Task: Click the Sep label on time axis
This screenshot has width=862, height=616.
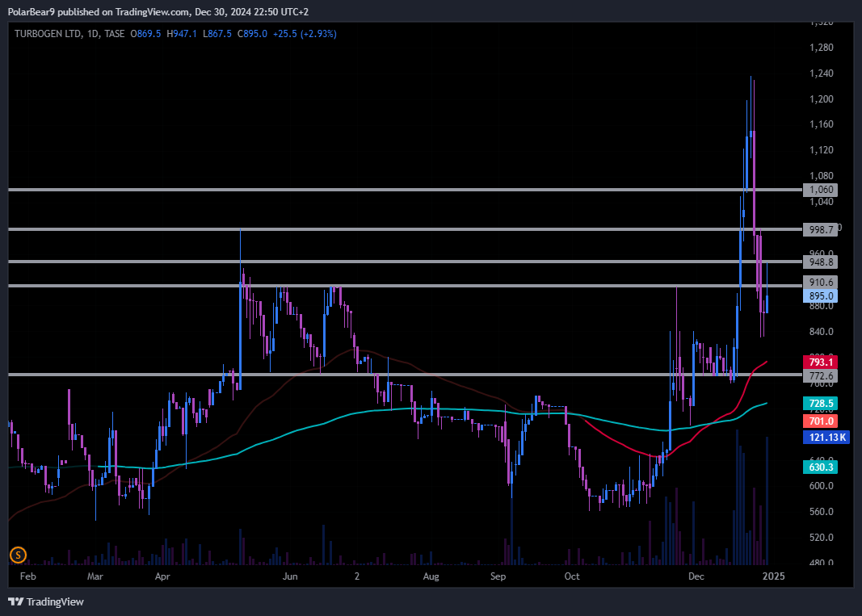Action: click(x=498, y=576)
